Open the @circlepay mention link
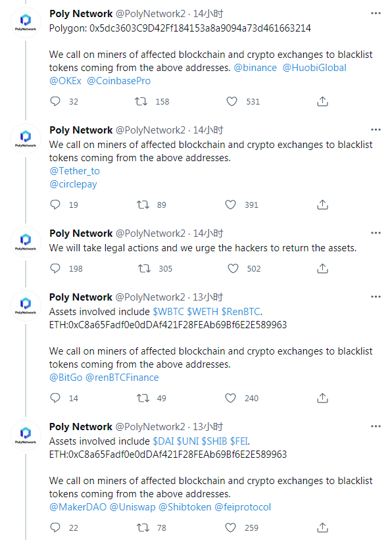The image size is (392, 540). (73, 184)
